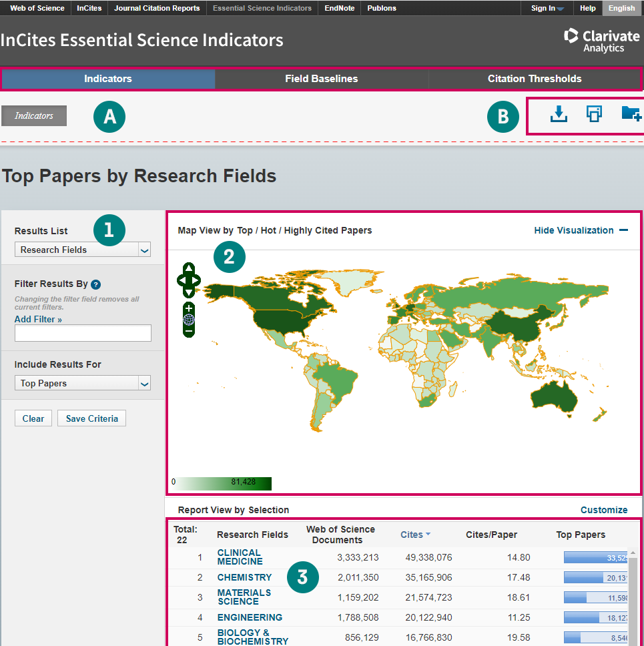
Task: Click the Clear button
Action: click(x=33, y=418)
